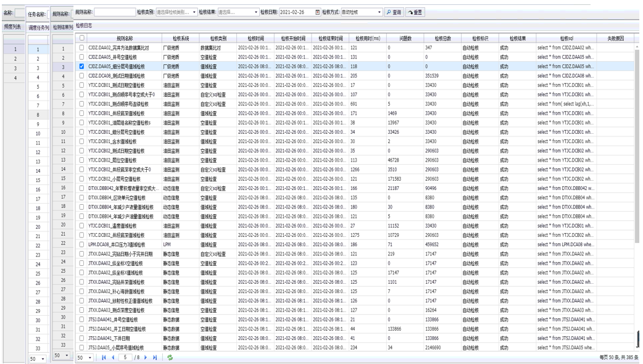Sort by 规则名称 column header
The width and height of the screenshot is (643, 364).
(124, 38)
